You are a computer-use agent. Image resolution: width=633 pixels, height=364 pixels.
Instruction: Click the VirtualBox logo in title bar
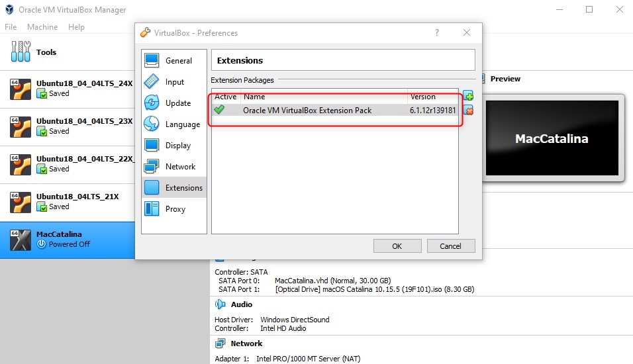[9, 9]
